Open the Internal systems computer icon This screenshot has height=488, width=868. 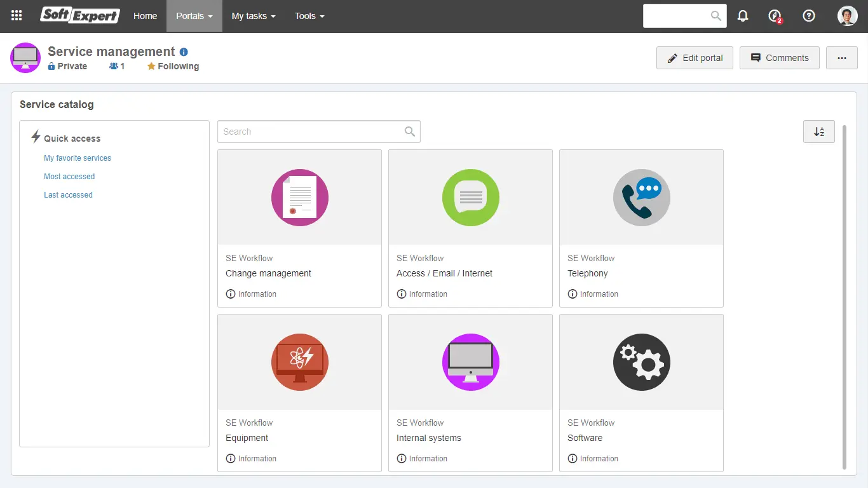[471, 362]
